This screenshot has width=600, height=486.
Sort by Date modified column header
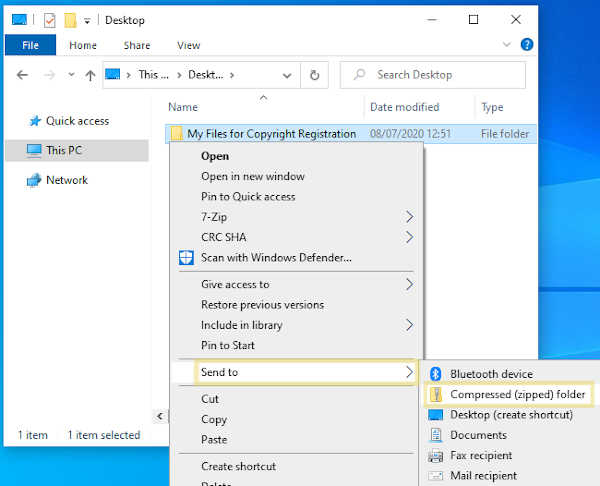404,107
